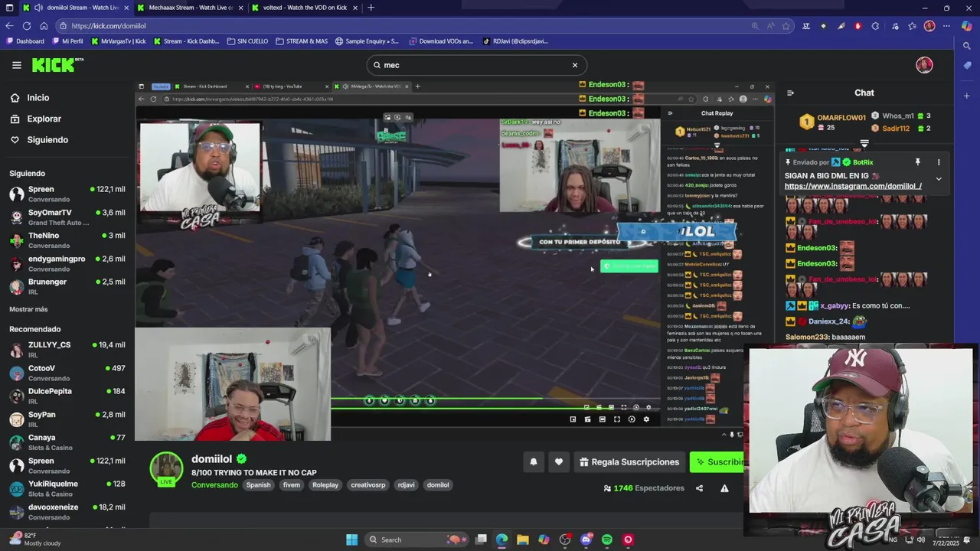Viewport: 980px width, 551px height.
Task: Open the Kick hamburger menu
Action: click(x=16, y=65)
